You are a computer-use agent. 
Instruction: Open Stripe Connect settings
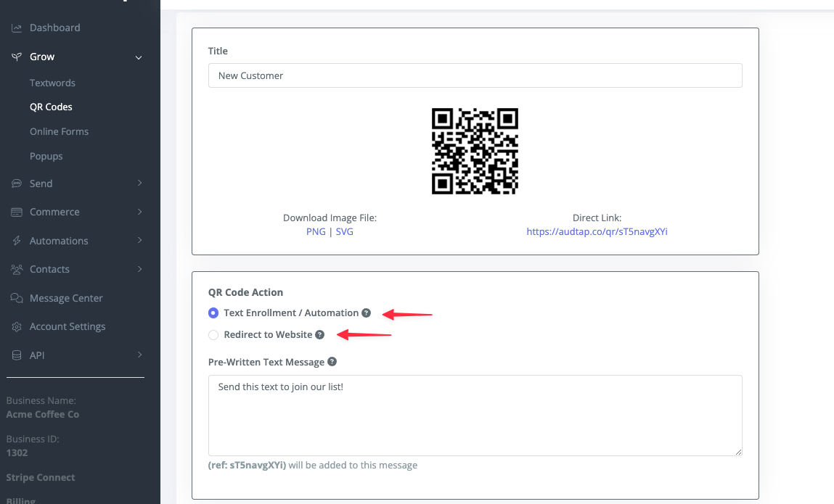click(x=40, y=477)
